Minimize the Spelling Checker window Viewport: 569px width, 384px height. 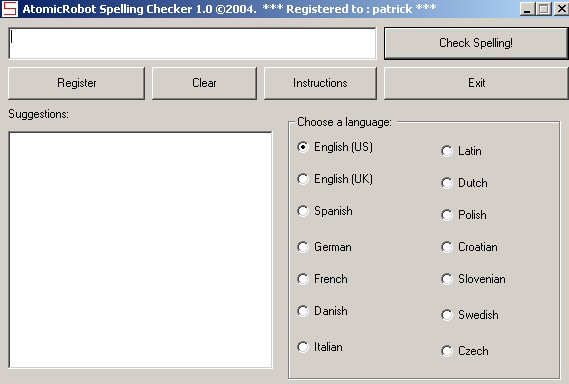pos(527,9)
